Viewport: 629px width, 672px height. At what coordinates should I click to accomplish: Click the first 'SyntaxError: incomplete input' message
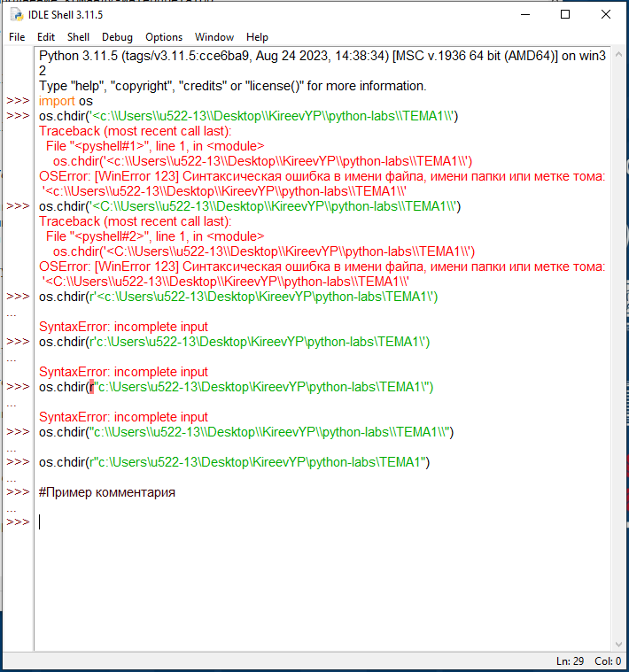click(123, 327)
